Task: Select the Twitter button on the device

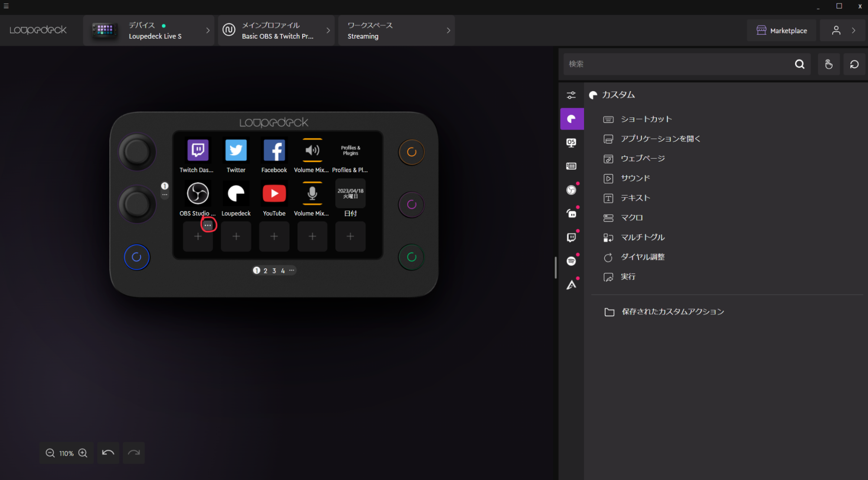Action: click(236, 150)
